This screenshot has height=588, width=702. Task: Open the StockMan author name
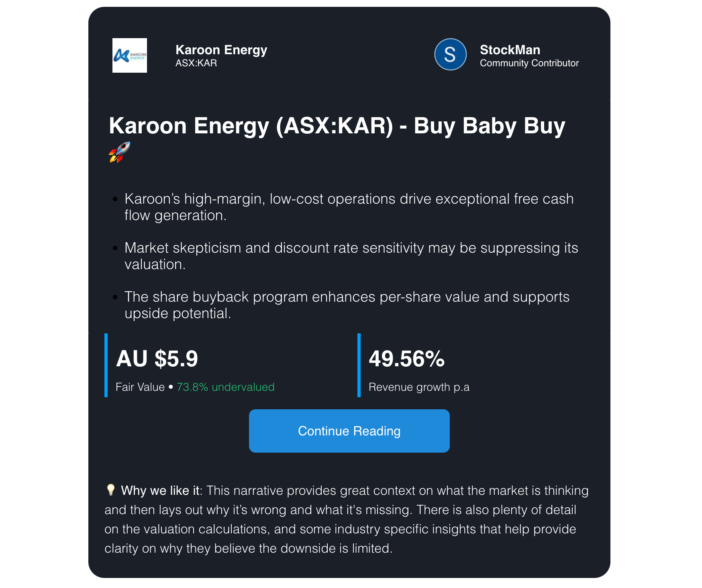pyautogui.click(x=510, y=50)
